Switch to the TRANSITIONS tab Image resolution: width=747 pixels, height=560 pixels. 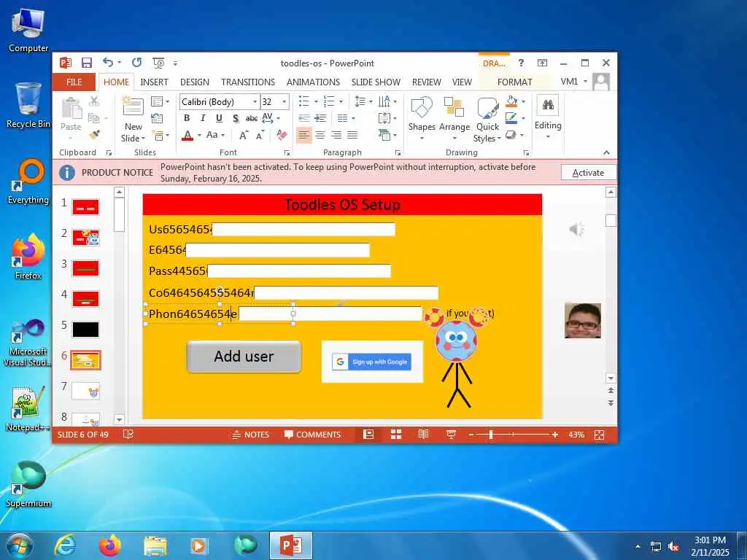pyautogui.click(x=248, y=82)
